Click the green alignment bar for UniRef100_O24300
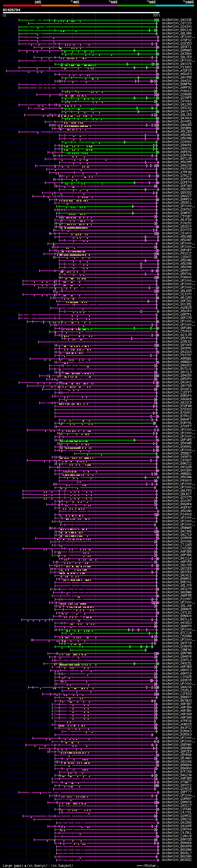197x868 pixels. pyautogui.click(x=88, y=27)
